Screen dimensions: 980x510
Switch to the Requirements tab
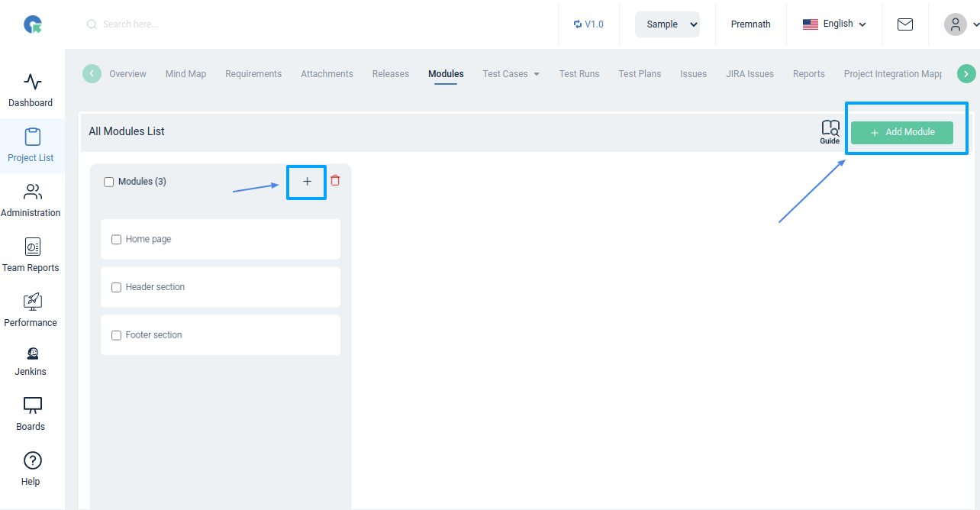253,74
